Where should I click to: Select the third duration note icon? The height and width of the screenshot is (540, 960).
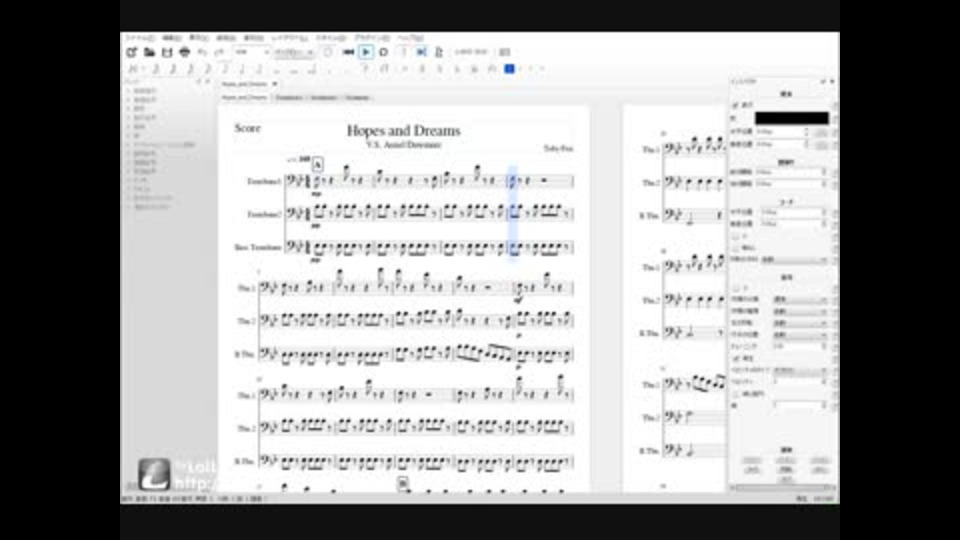click(x=190, y=69)
